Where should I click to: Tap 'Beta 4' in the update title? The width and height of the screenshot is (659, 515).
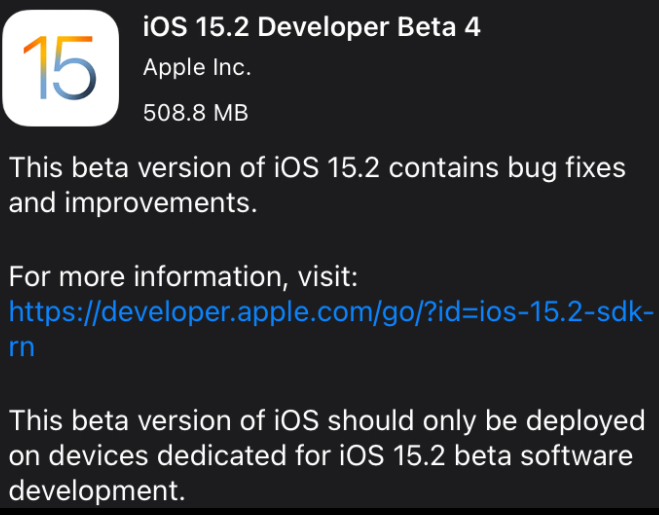[x=439, y=27]
